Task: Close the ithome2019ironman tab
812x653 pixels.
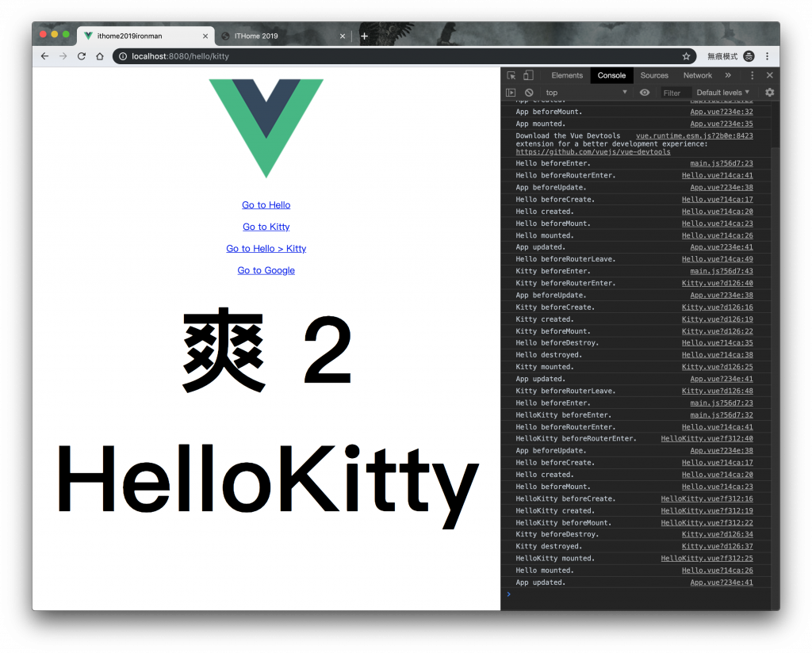Action: click(205, 36)
